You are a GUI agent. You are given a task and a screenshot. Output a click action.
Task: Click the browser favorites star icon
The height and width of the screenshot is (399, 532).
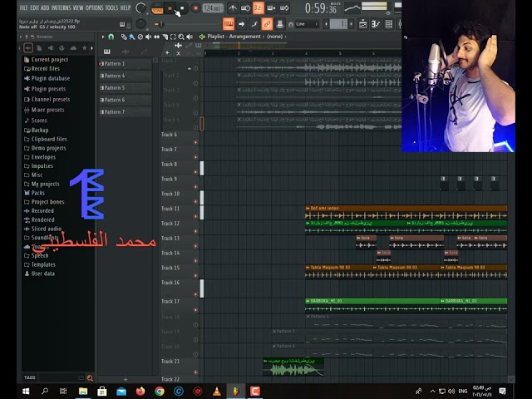coord(84,48)
